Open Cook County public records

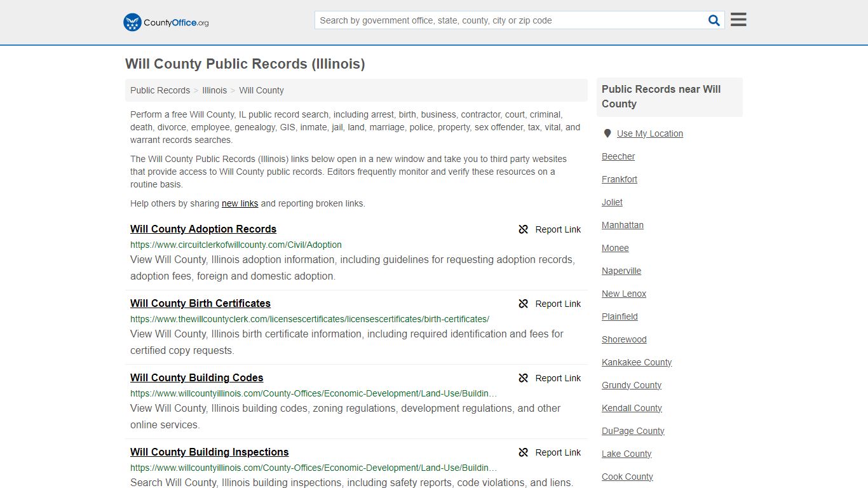click(x=627, y=477)
